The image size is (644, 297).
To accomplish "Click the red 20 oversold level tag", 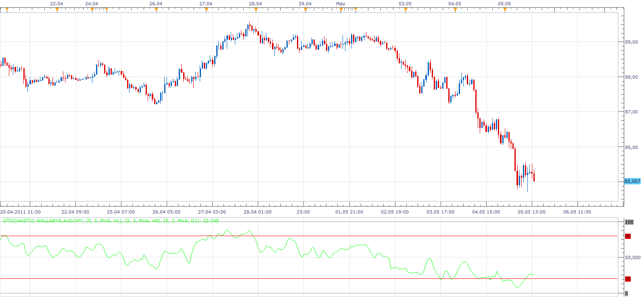I will tap(628, 279).
